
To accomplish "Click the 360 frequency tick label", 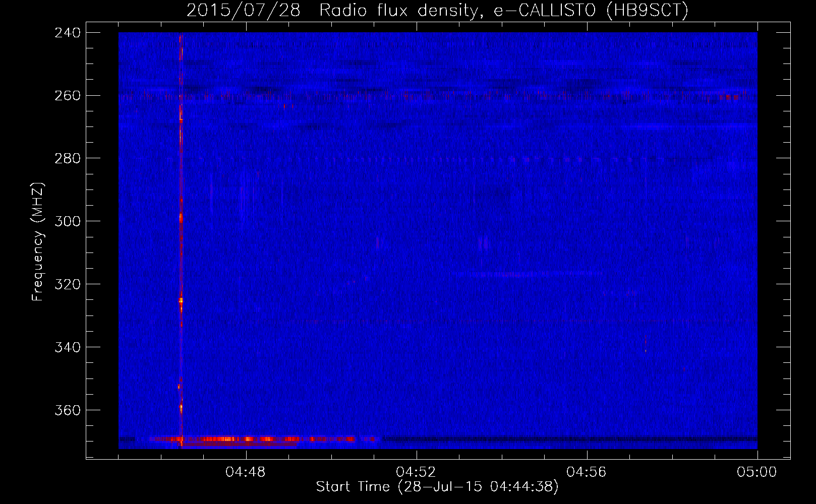I will pos(68,411).
